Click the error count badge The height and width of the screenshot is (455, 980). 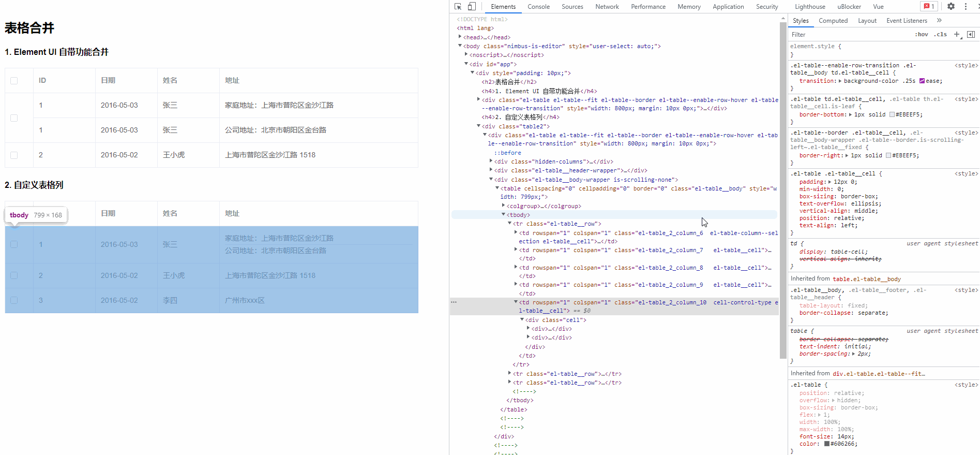[929, 6]
